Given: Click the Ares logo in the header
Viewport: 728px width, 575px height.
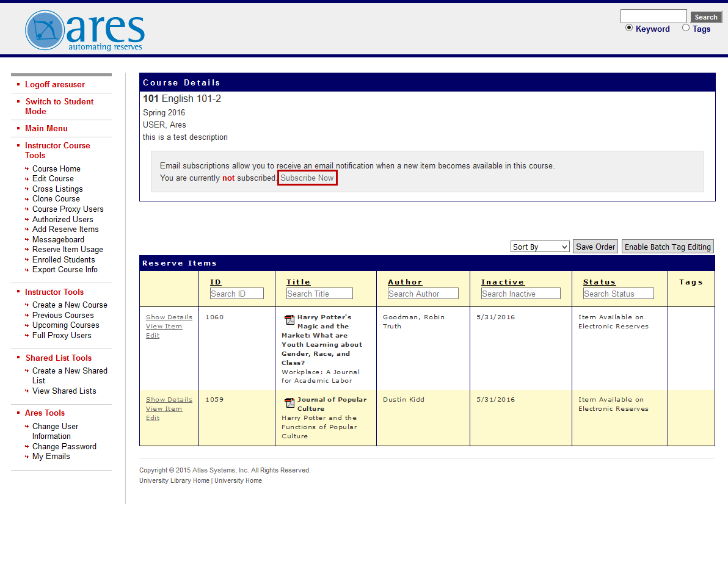Looking at the screenshot, I should point(84,29).
